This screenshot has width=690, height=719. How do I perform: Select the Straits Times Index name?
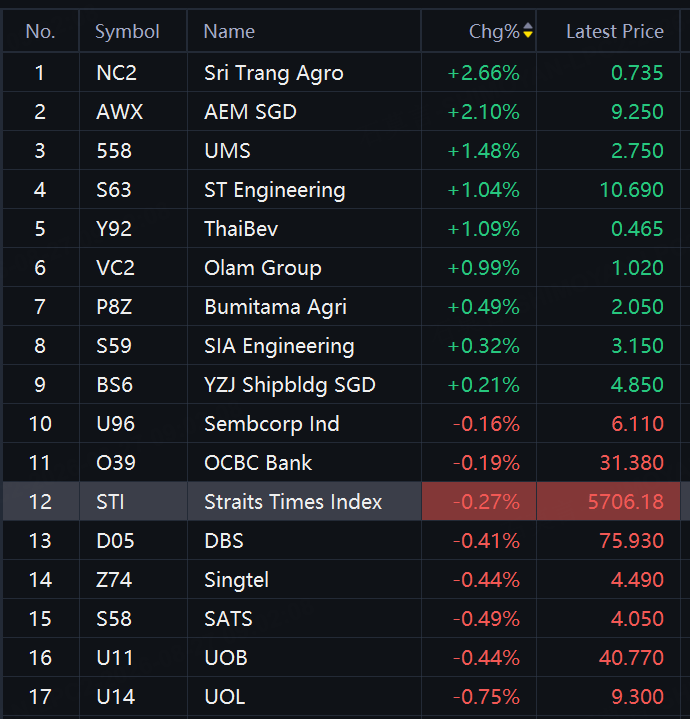(293, 502)
